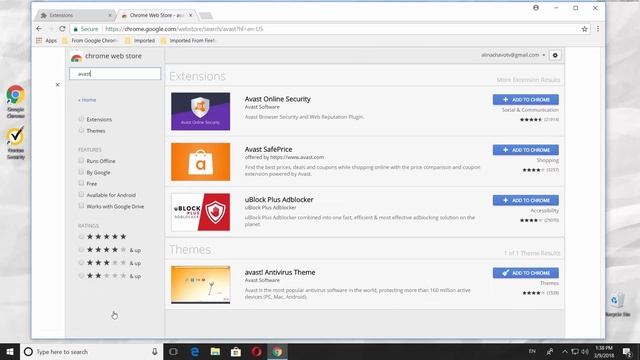Click the Chrome taskbar icon
This screenshot has height=360, width=640.
[277, 351]
